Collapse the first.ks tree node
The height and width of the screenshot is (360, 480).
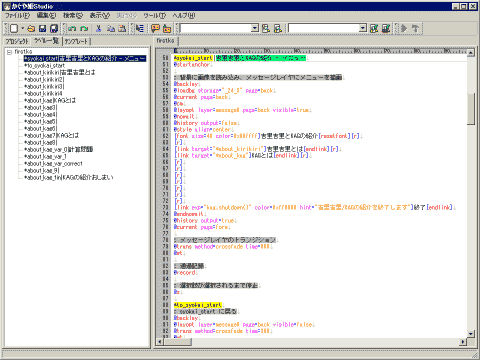tap(9, 52)
